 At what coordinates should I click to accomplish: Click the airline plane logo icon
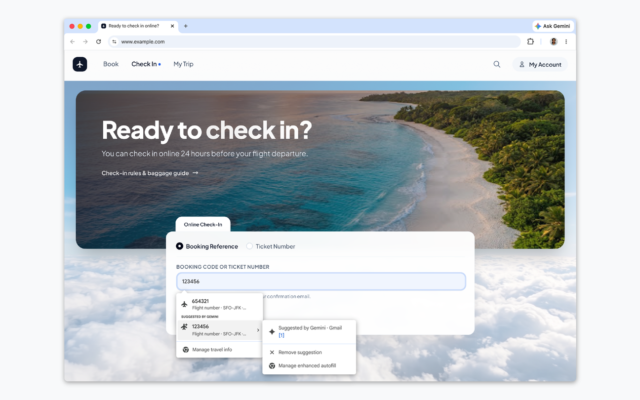point(80,64)
